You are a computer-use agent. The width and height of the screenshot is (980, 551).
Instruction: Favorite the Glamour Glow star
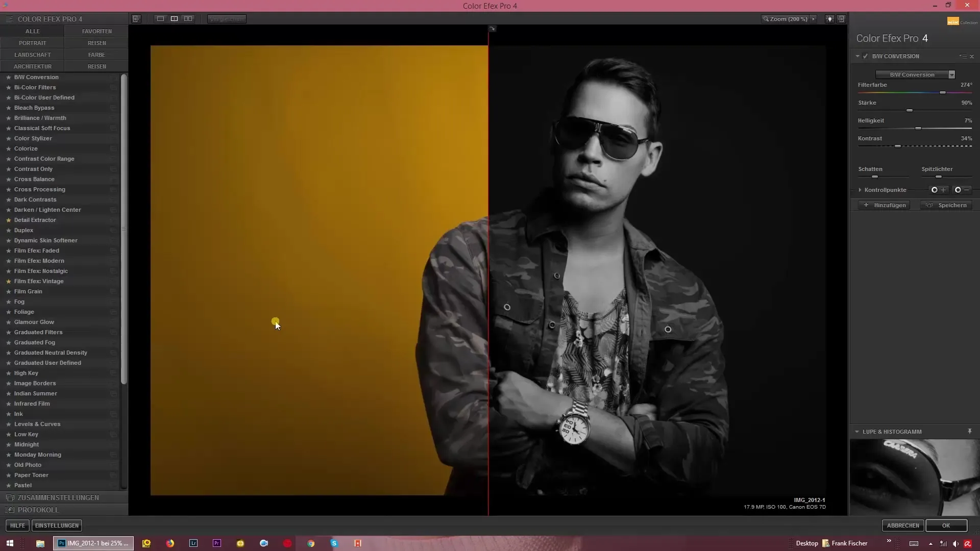(8, 322)
